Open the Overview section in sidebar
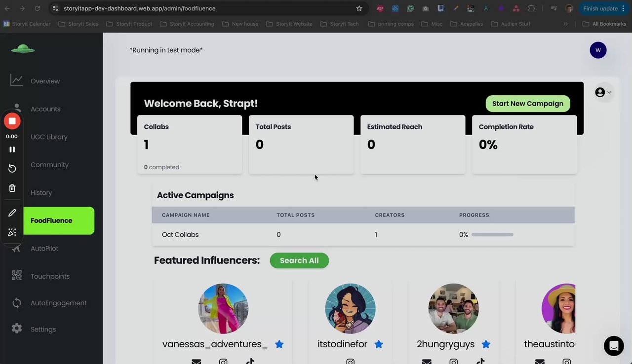 [x=45, y=81]
